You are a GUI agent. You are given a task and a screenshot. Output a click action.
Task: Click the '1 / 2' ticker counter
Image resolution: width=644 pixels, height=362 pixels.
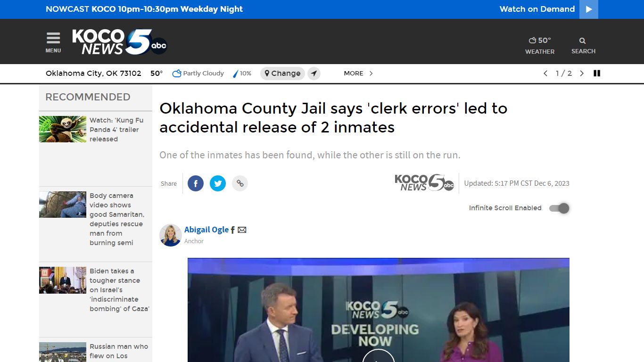coord(564,74)
